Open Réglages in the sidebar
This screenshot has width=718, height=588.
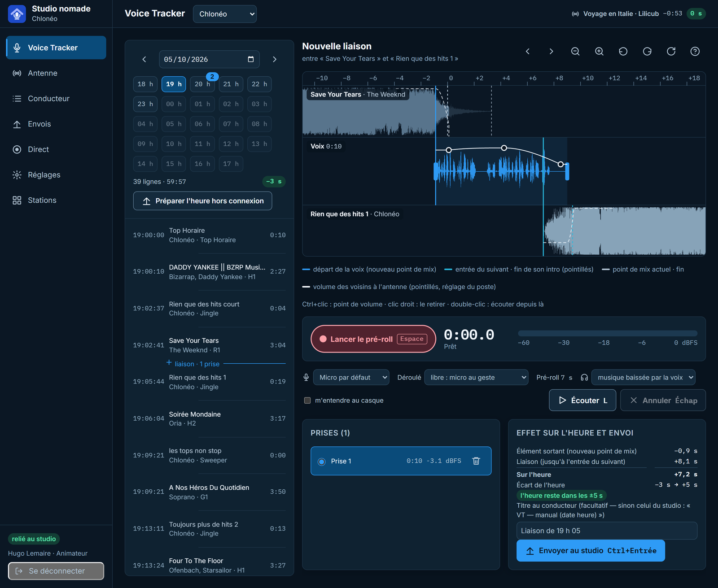[56, 175]
